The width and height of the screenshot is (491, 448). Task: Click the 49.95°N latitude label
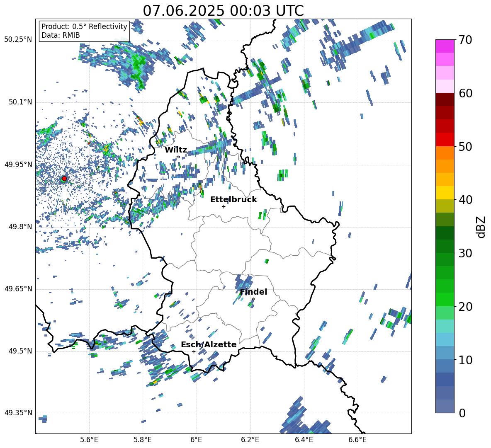click(x=18, y=165)
